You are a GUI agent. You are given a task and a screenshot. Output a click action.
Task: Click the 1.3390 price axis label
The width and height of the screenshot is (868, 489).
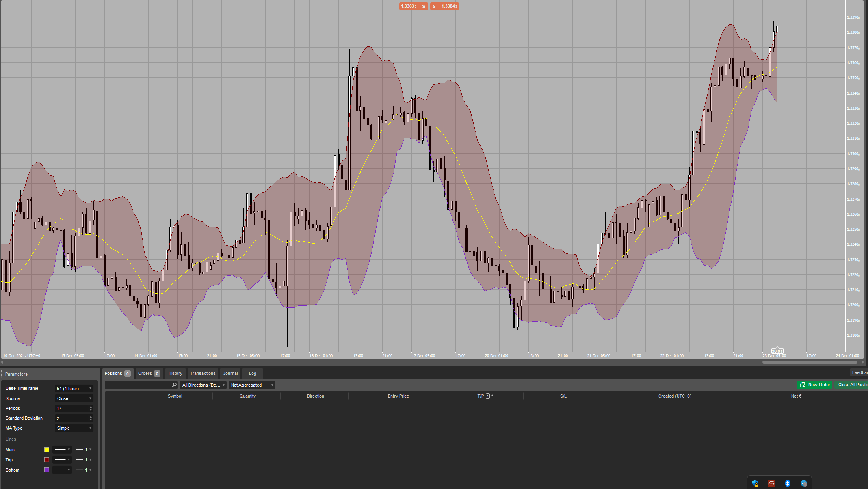point(853,17)
